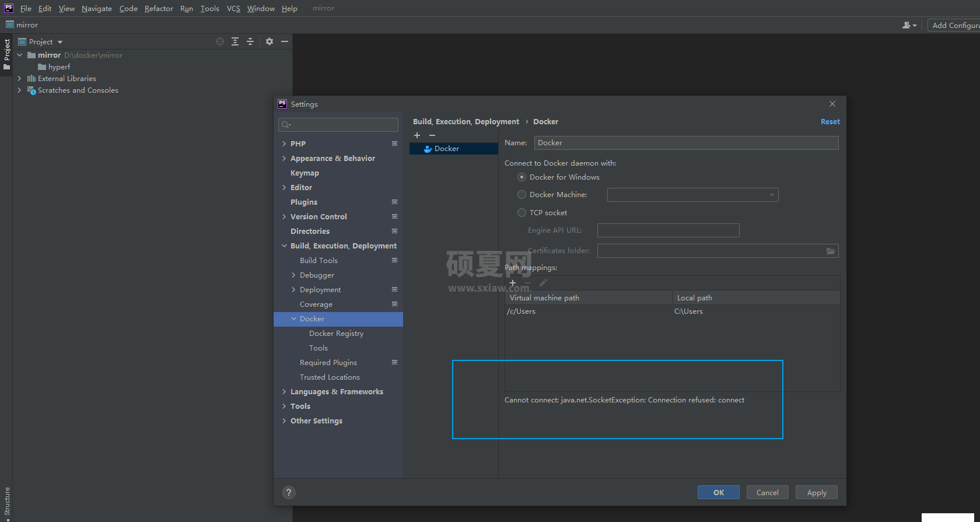Open Project panel gear options
Image resolution: width=980 pixels, height=522 pixels.
[269, 41]
